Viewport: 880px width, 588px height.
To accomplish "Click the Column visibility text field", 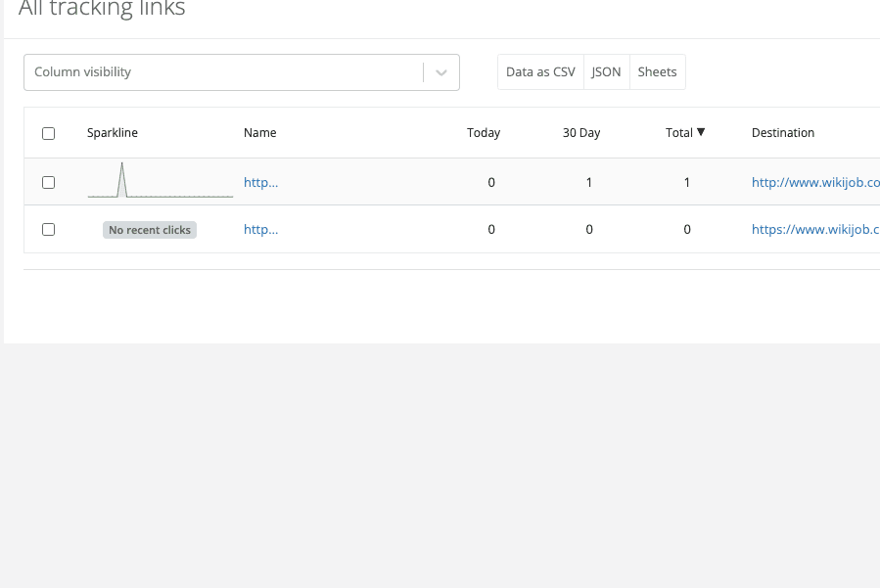I will click(223, 72).
